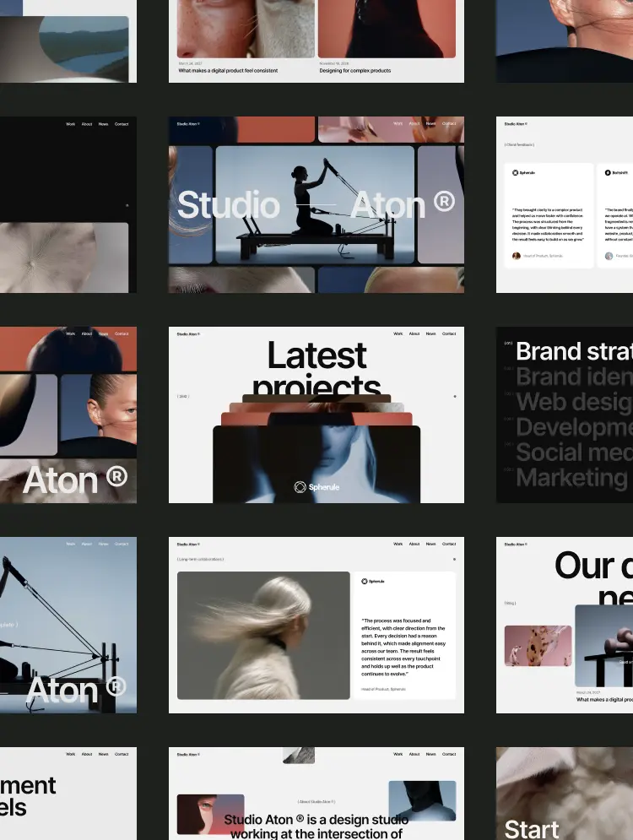Click 'Studio Aton ® is a design studio' paragraph

[x=316, y=826]
